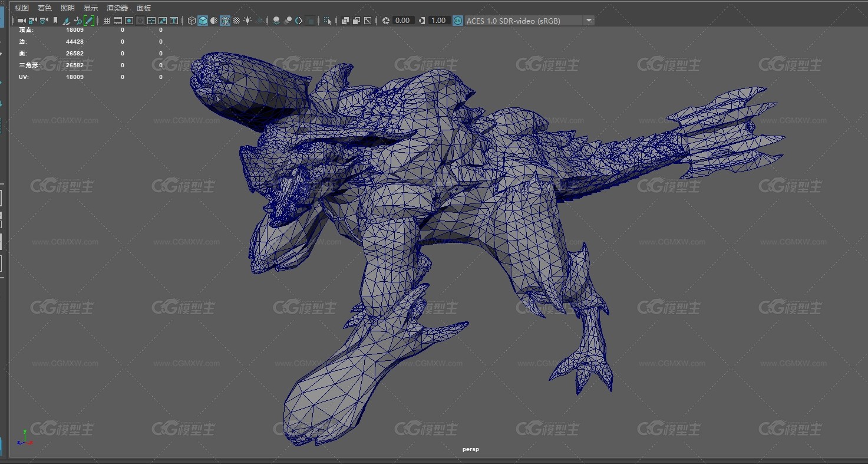Activate the 2D Pan/Zoom icon

[78, 21]
